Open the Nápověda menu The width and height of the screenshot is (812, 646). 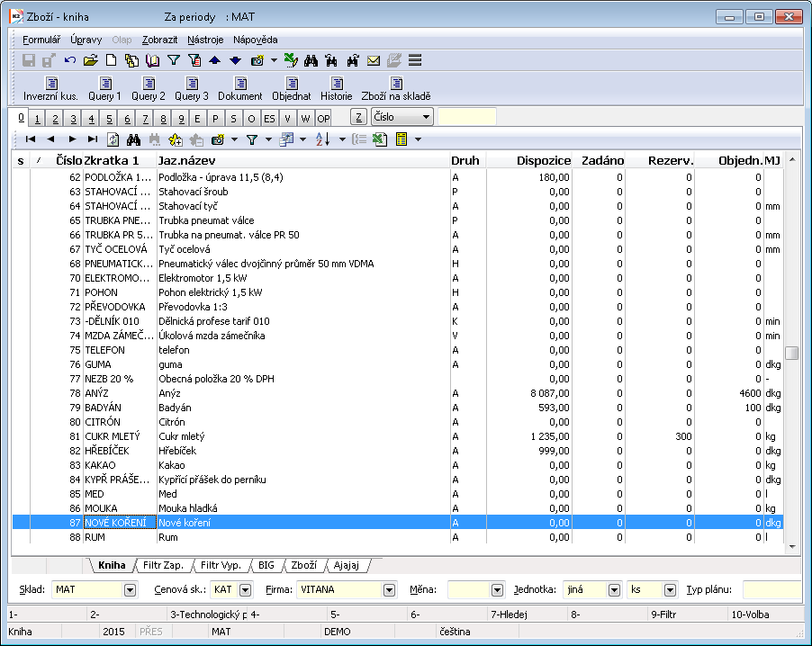point(256,40)
